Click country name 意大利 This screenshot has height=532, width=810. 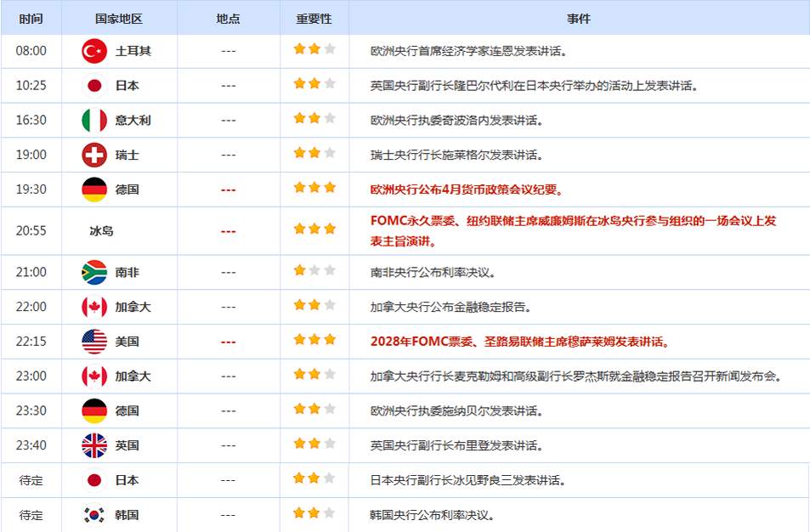click(x=133, y=120)
